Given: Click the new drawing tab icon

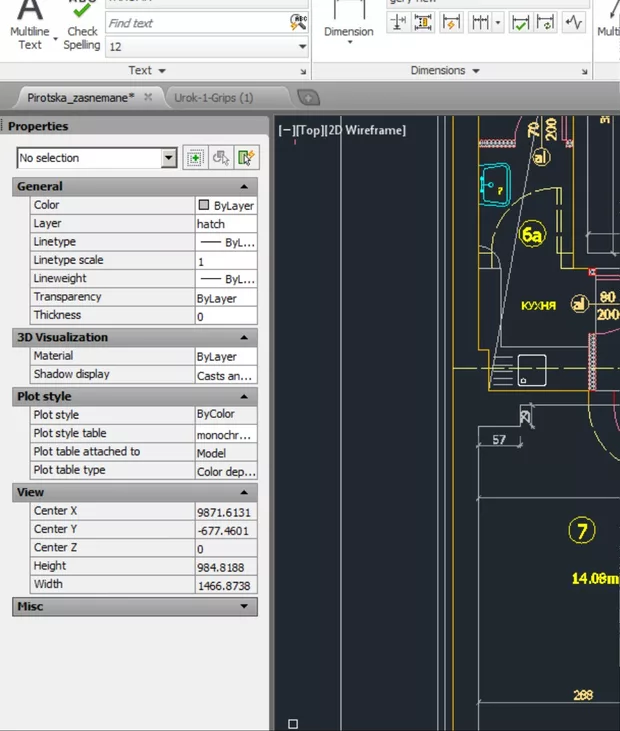Looking at the screenshot, I should pyautogui.click(x=309, y=98).
